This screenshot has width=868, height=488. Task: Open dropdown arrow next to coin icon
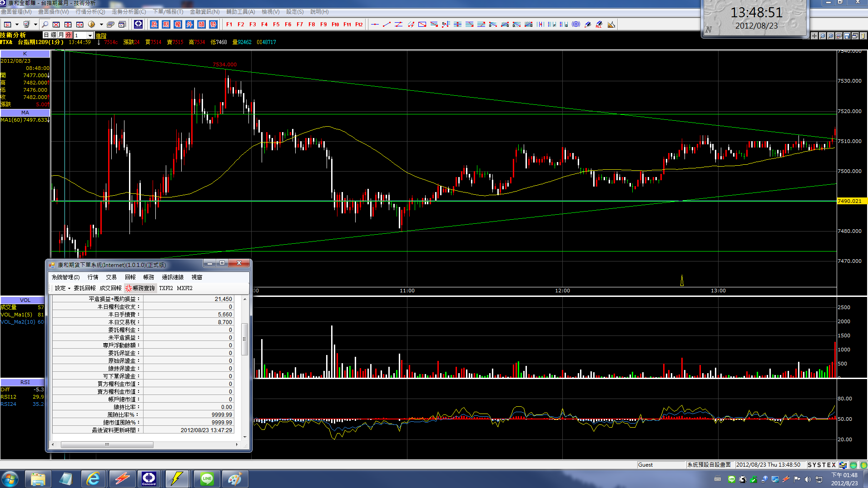[x=101, y=25]
